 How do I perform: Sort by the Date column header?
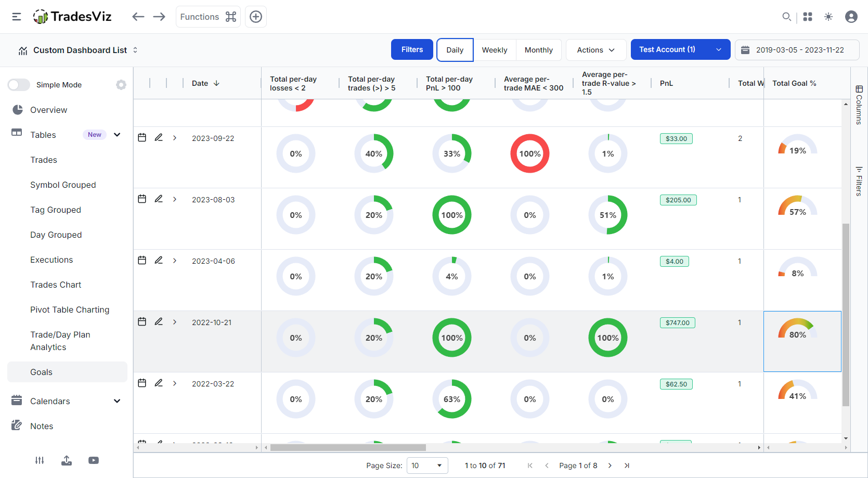point(205,83)
